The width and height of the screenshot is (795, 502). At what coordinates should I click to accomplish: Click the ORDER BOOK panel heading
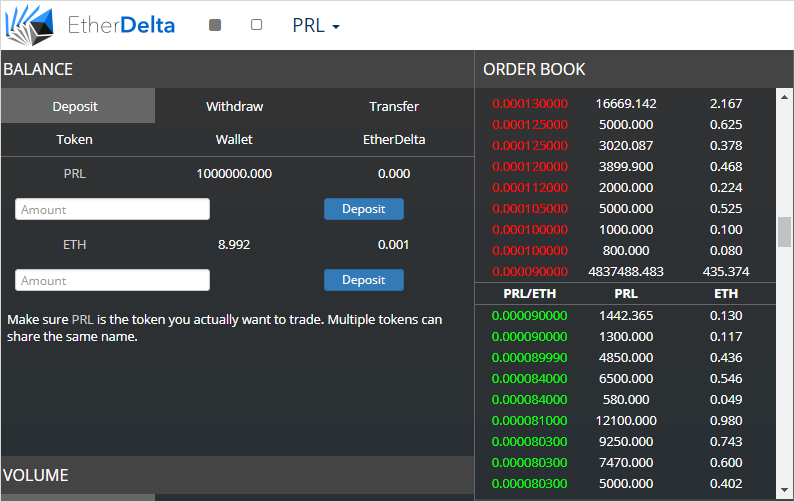coord(534,69)
